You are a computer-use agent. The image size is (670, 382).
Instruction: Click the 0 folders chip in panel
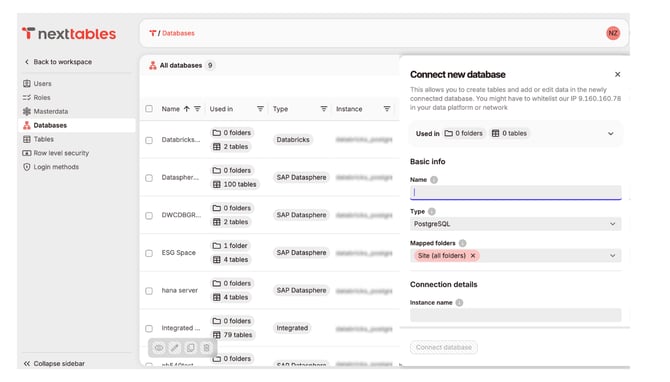pyautogui.click(x=464, y=133)
